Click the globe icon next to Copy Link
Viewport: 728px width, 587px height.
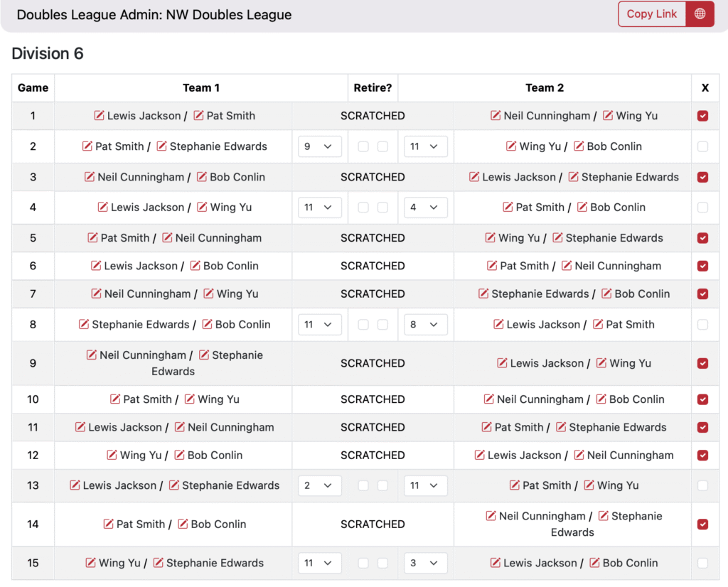pyautogui.click(x=700, y=14)
